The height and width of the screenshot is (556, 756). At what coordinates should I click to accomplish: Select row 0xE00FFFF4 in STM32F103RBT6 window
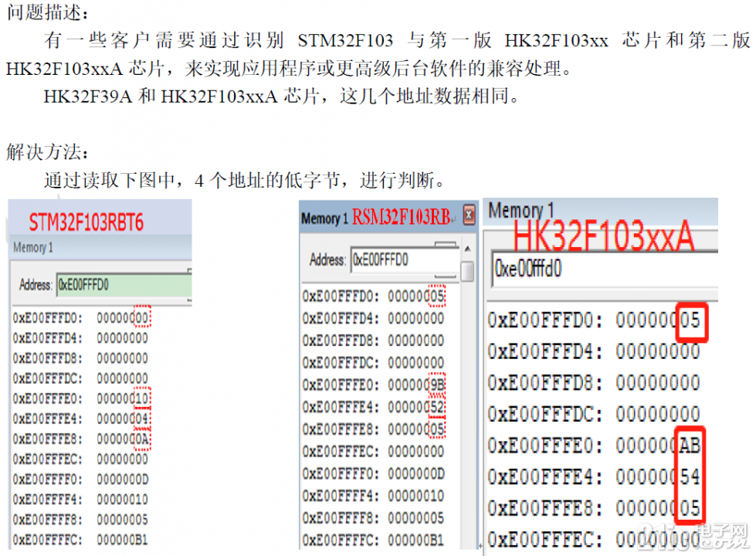(x=81, y=500)
